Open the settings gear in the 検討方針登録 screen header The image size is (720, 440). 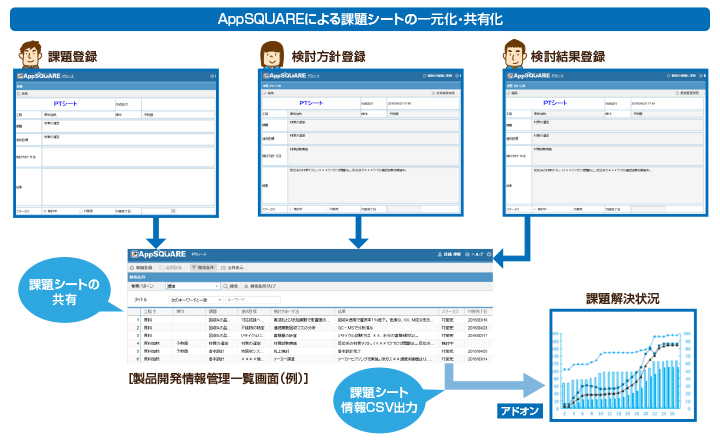tap(458, 76)
